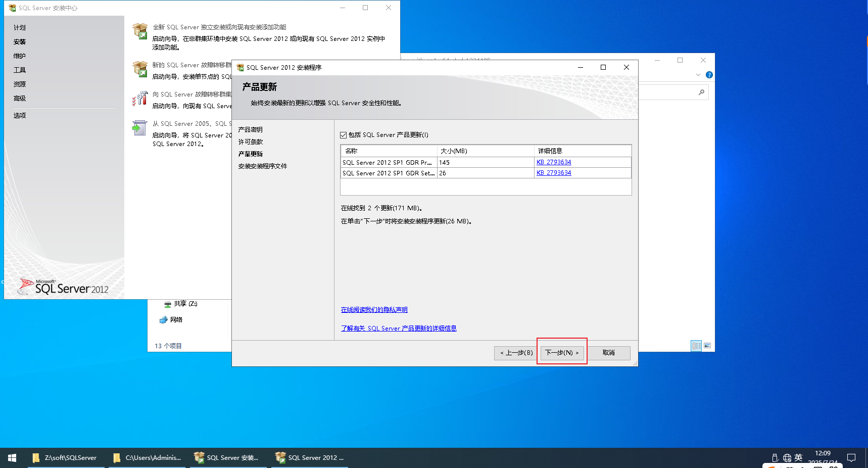The image size is (868, 468).
Task: Click the Name (名称) column header
Action: (389, 151)
